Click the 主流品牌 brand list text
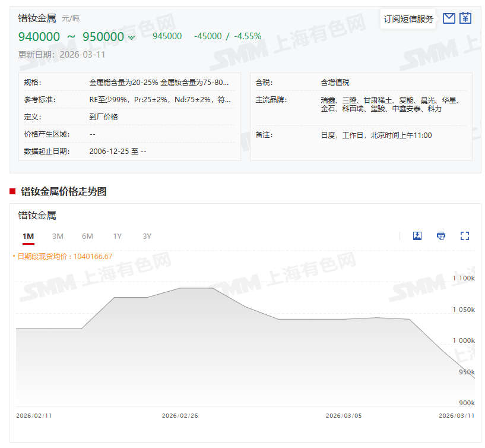Viewport: 485px width, 448px height. (389, 105)
